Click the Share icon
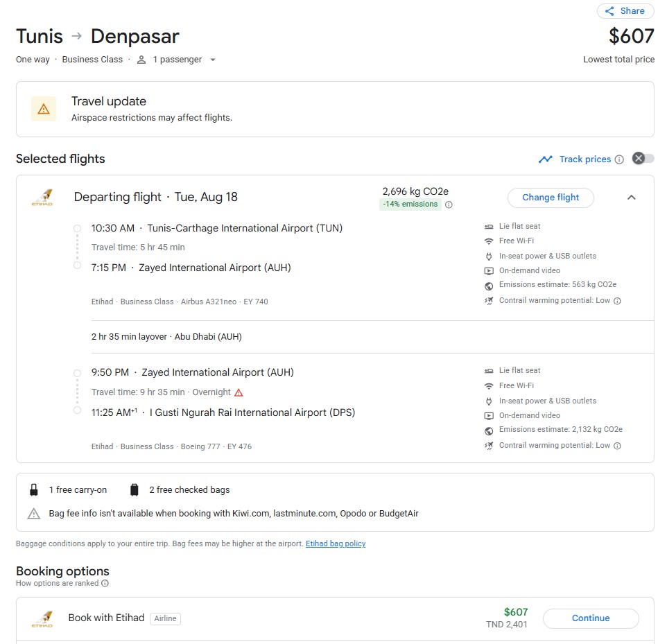The width and height of the screenshot is (667, 644). pyautogui.click(x=609, y=11)
